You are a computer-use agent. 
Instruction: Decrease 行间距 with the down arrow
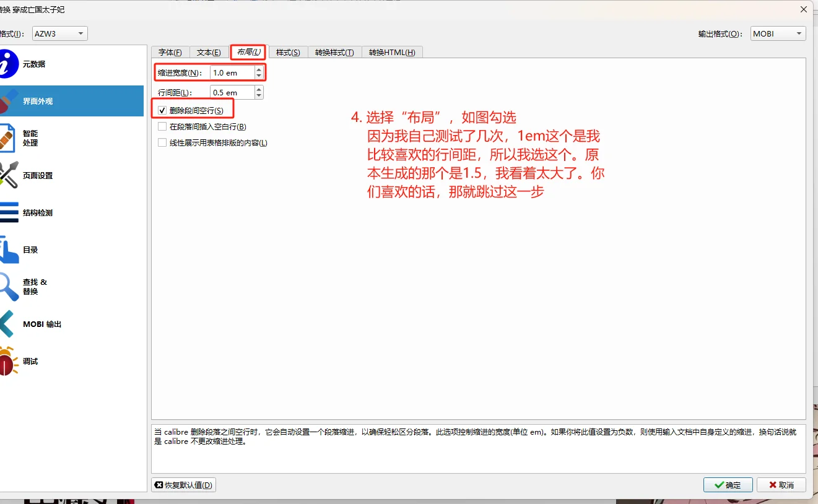259,95
